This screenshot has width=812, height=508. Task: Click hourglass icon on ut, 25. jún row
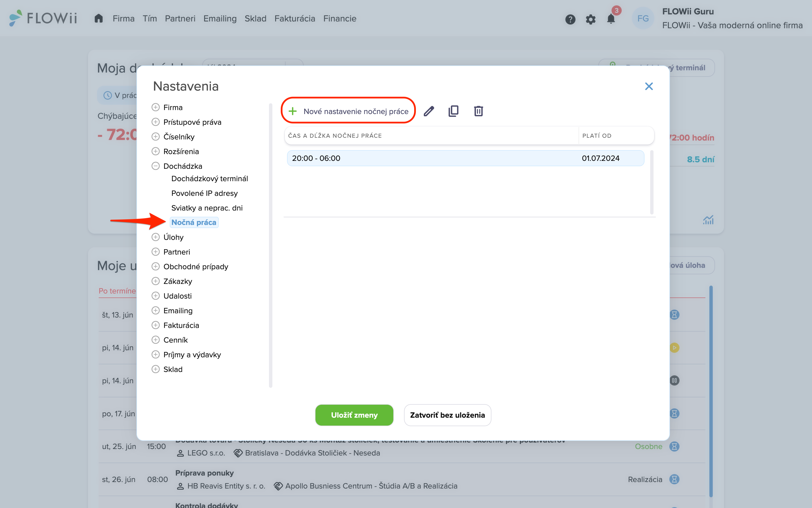[674, 446]
